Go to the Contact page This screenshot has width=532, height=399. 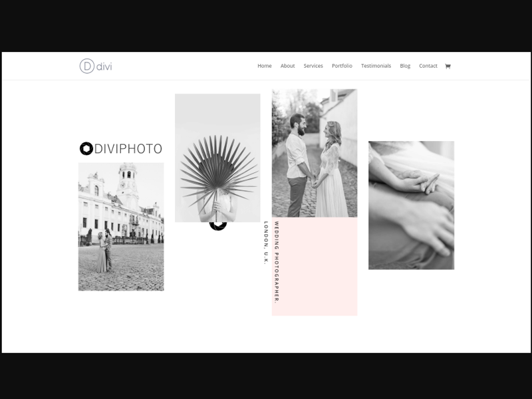(x=428, y=66)
